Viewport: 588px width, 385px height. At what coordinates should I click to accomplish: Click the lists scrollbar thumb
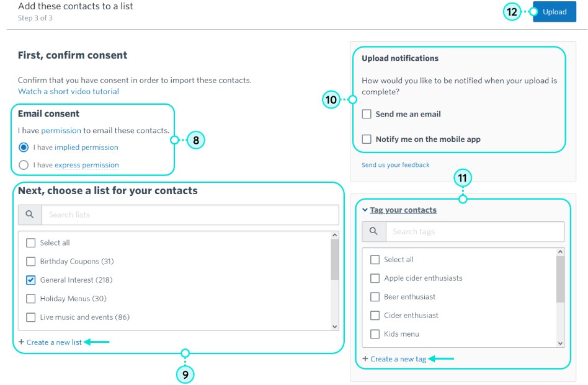click(335, 259)
